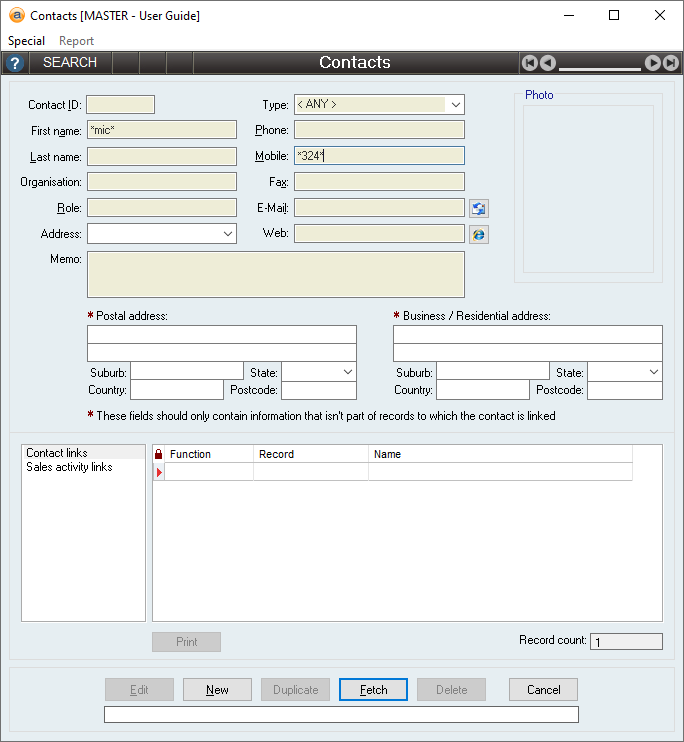Click the send e-mail icon beside E-Mail field
This screenshot has width=684, height=742.
click(479, 208)
